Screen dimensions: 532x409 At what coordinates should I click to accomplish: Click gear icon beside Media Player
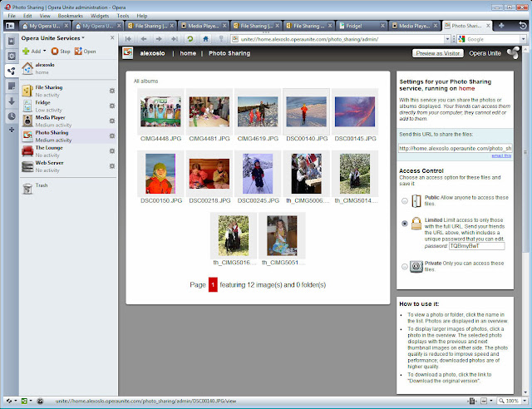click(x=112, y=121)
